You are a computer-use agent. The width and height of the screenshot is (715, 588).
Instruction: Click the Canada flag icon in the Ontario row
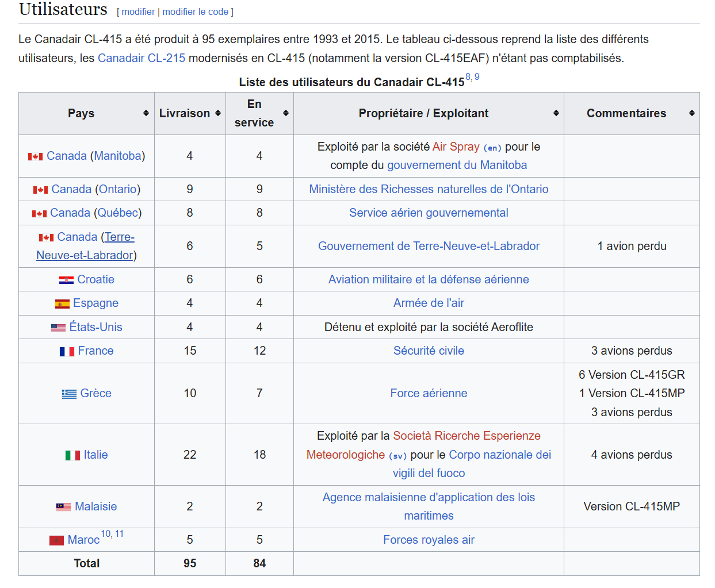click(x=40, y=190)
